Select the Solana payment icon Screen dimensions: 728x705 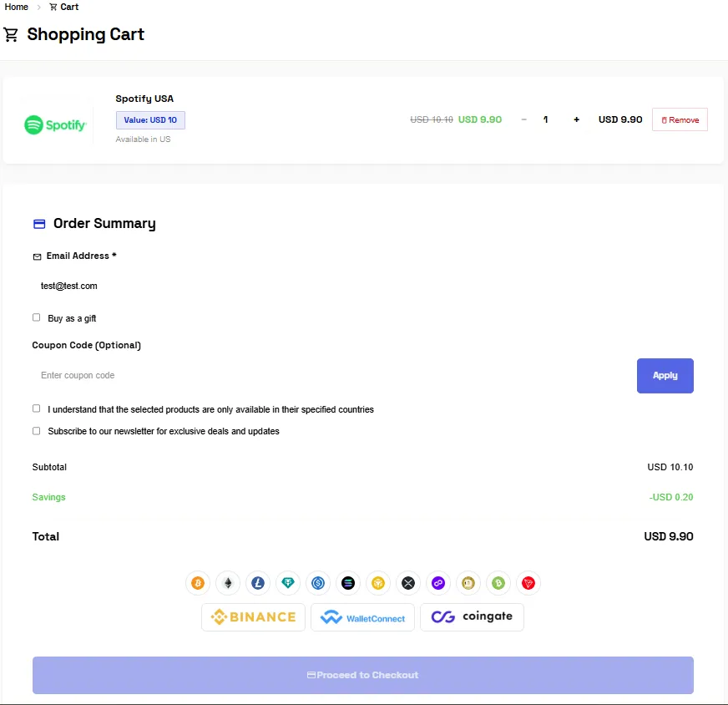(348, 583)
